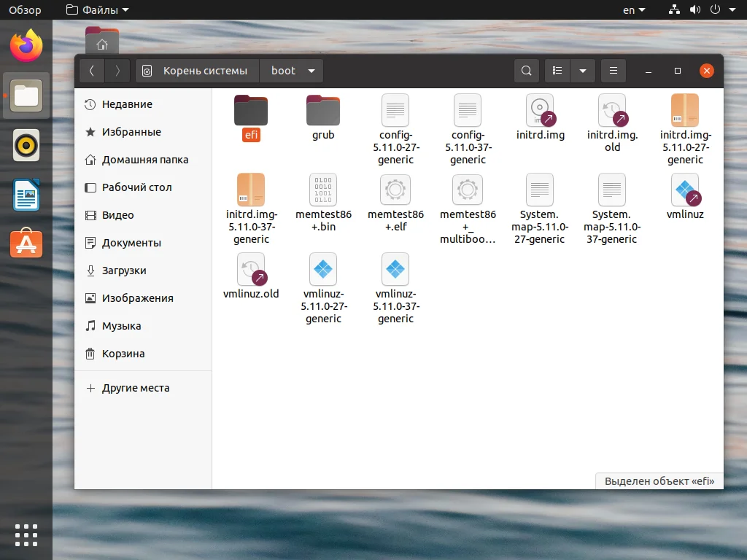Click Другие места in sidebar
Image resolution: width=747 pixels, height=560 pixels.
pyautogui.click(x=136, y=388)
